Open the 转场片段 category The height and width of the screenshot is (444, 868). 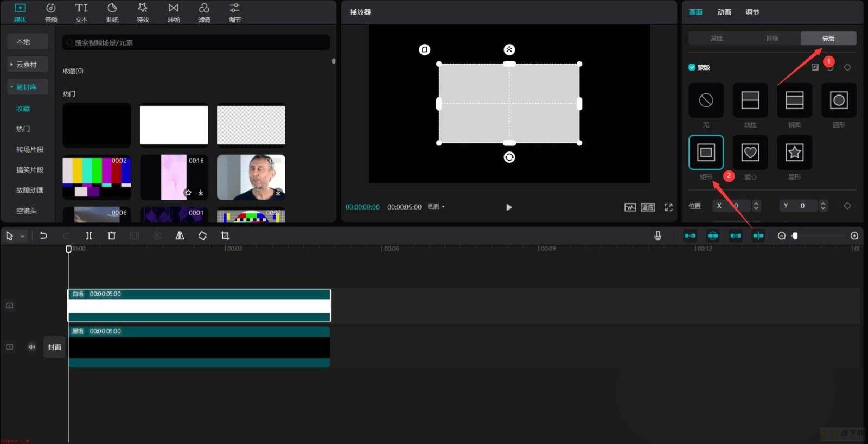30,150
